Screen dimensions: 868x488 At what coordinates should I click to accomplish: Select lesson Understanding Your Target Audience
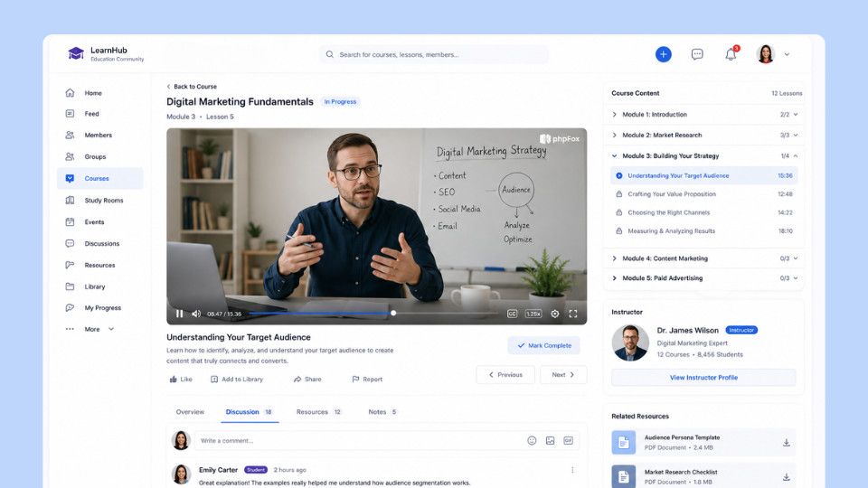[x=704, y=176]
